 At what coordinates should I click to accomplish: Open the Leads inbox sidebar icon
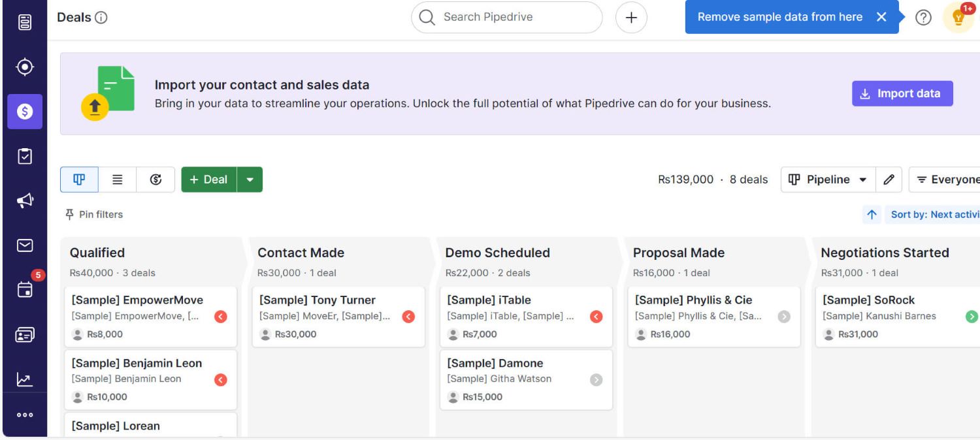tap(25, 67)
